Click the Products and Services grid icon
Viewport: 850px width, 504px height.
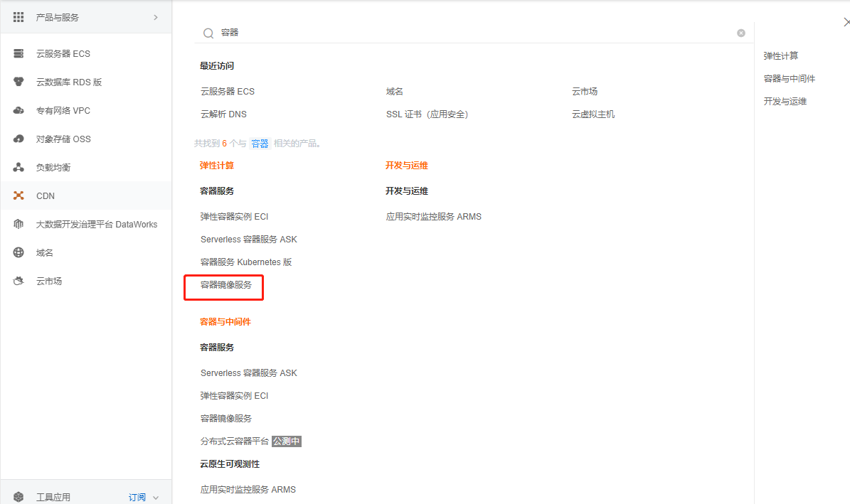(18, 17)
